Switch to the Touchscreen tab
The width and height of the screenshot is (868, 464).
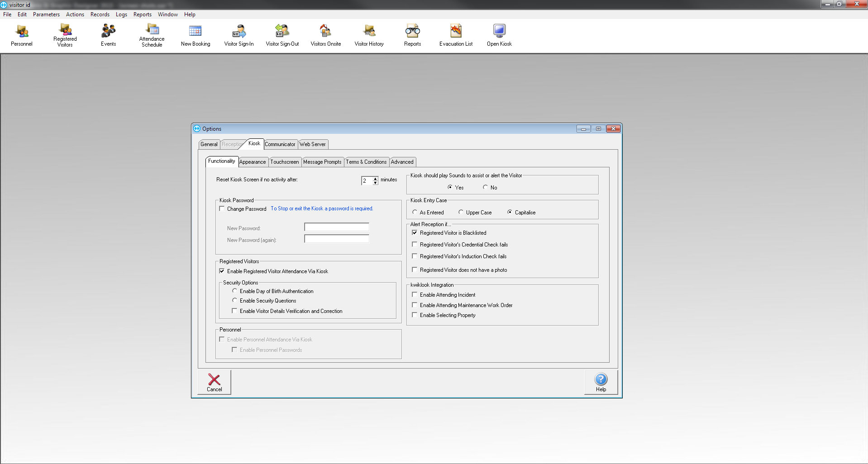[284, 162]
